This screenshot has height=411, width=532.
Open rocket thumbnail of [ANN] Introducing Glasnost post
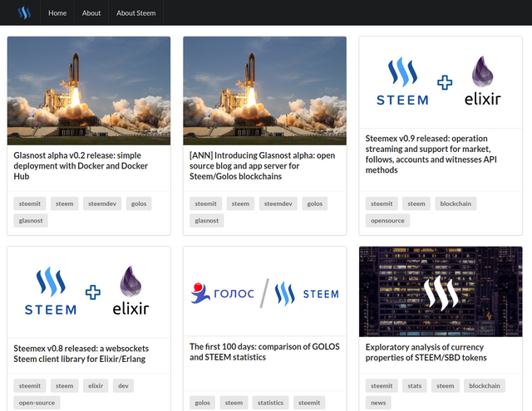tap(264, 91)
